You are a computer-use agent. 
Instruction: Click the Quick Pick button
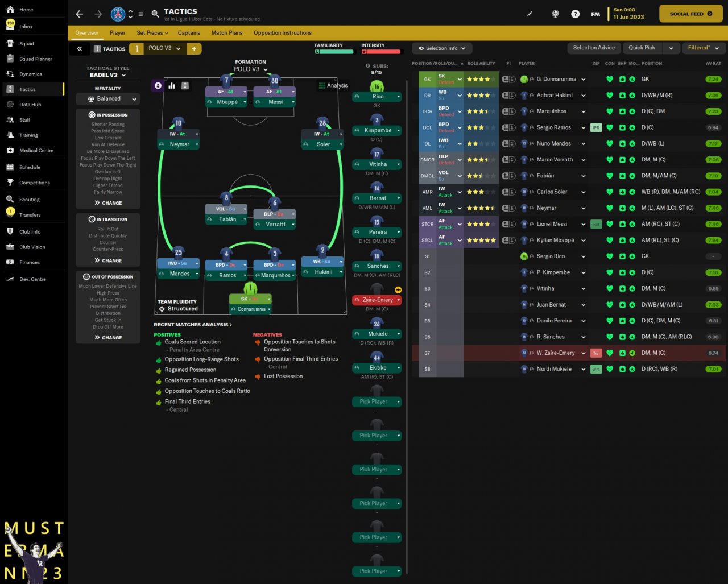[642, 48]
